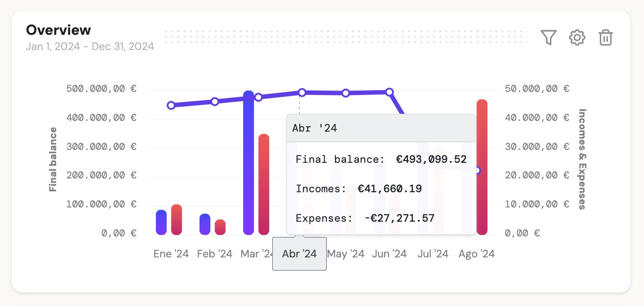Select the Abr '24 final balance line point

302,92
